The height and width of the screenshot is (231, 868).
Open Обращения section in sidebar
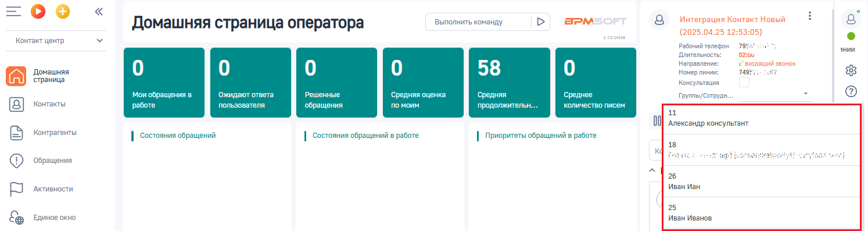[52, 161]
